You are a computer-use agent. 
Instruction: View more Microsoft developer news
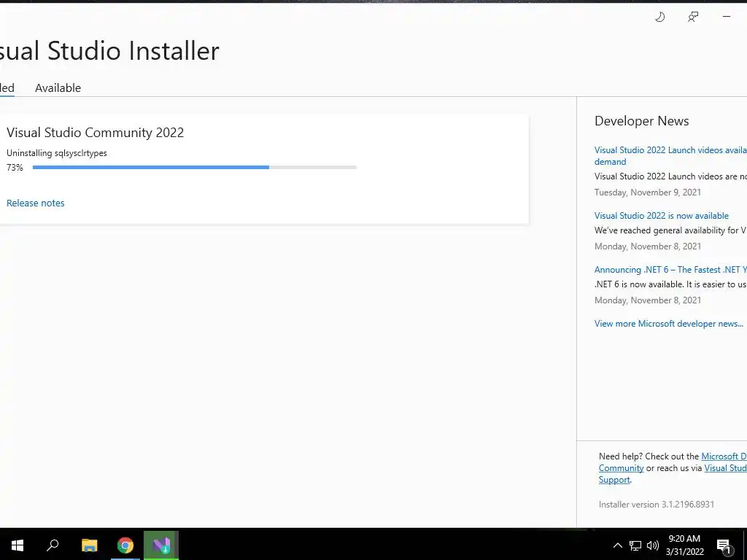[x=669, y=323]
